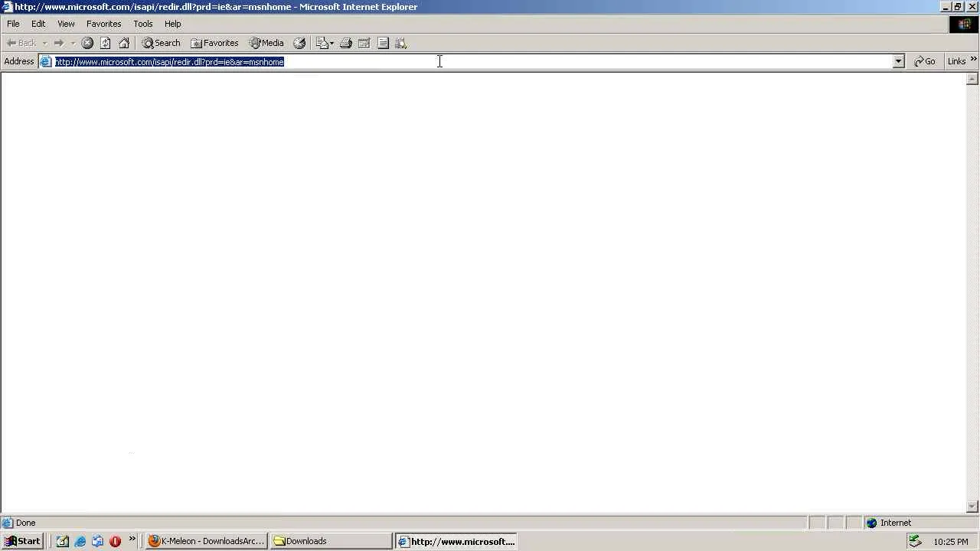Viewport: 980px width, 551px height.
Task: Expand the Quick Launch overflow chevron
Action: [132, 539]
